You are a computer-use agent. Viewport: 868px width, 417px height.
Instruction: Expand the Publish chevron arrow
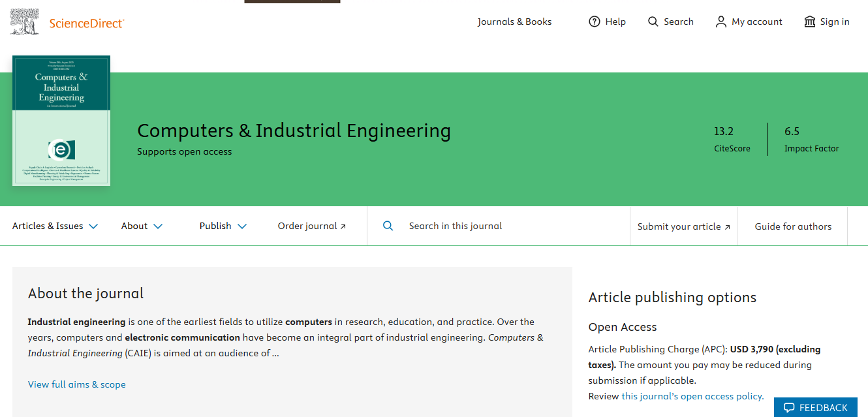242,226
